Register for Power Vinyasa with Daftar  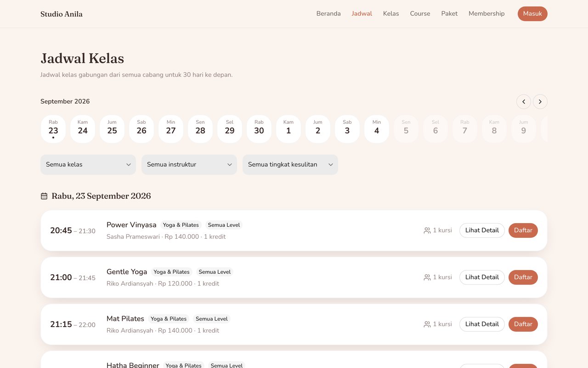[x=523, y=230]
